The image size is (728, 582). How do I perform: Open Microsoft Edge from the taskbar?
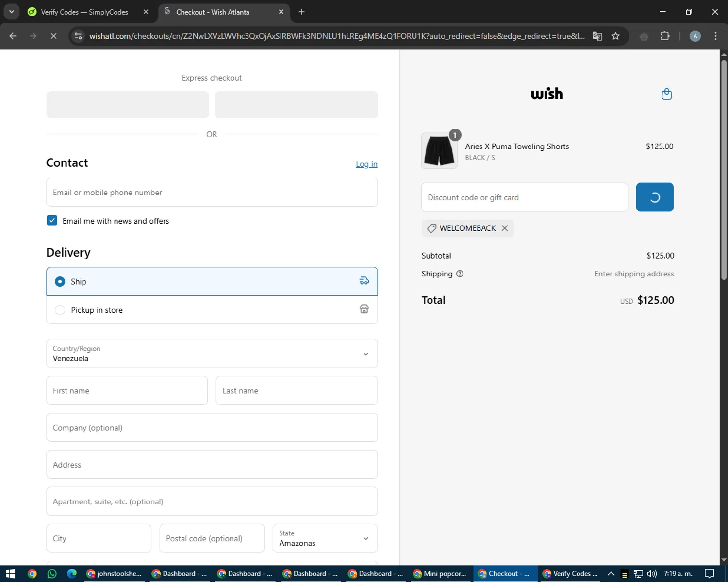[72, 574]
